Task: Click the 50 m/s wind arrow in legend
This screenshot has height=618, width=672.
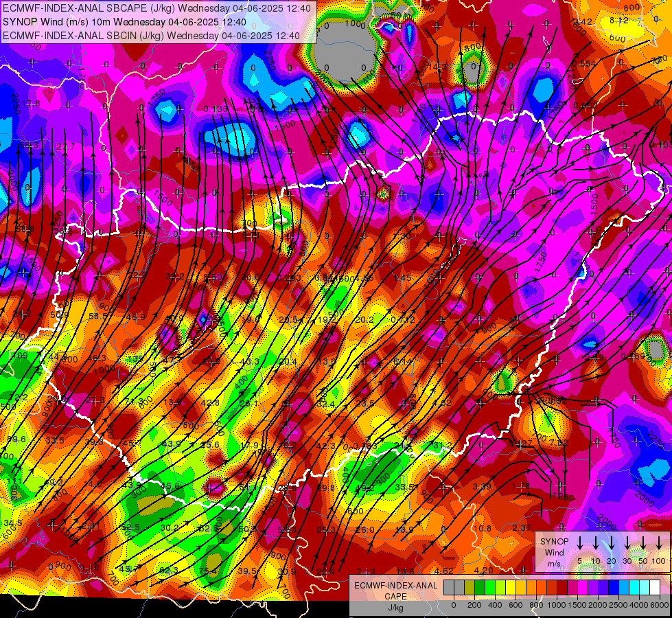Action: point(643,542)
